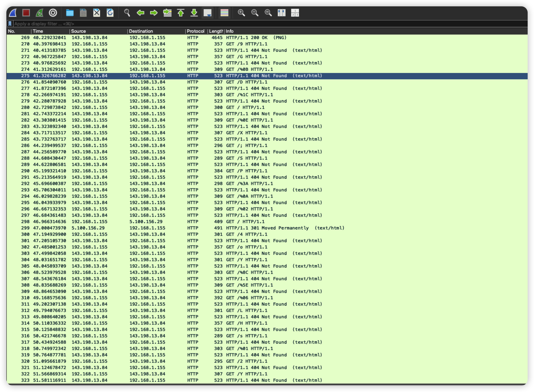This screenshot has height=392, width=534.
Task: Select packet 310 'GET /%06 HTTP/1.1'
Action: click(x=267, y=298)
